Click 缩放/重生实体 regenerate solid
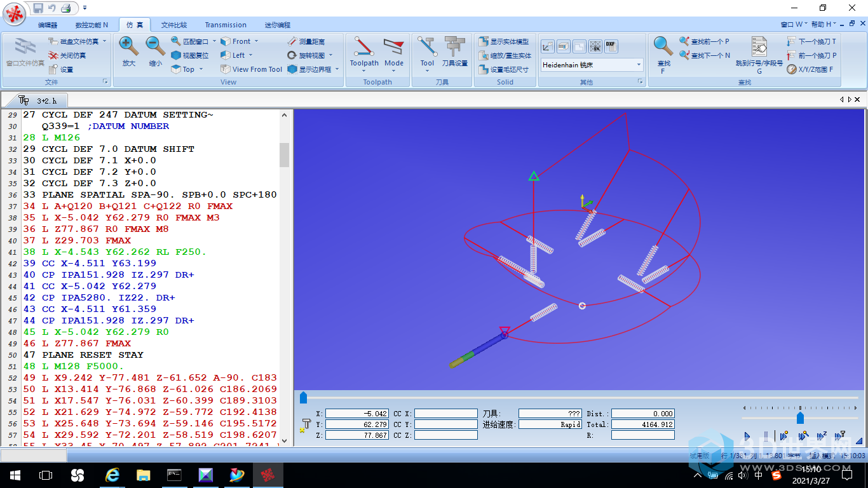Viewport: 868px width, 488px height. [505, 55]
